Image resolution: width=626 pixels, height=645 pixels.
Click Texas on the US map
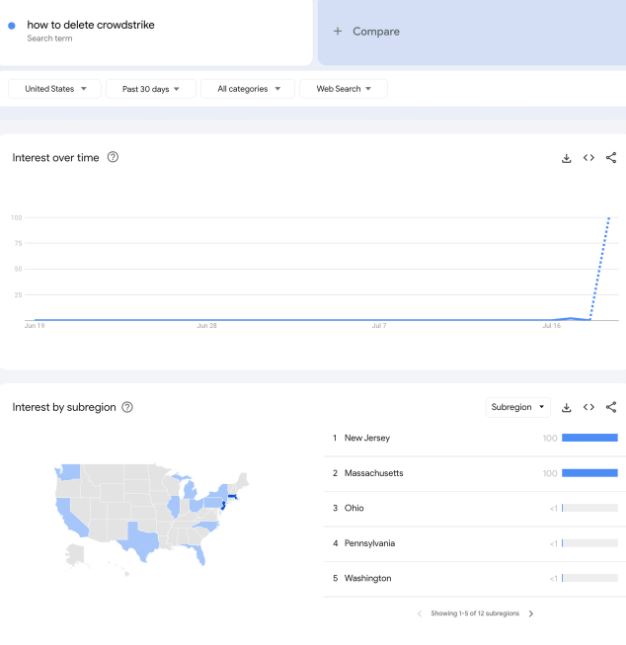(141, 540)
